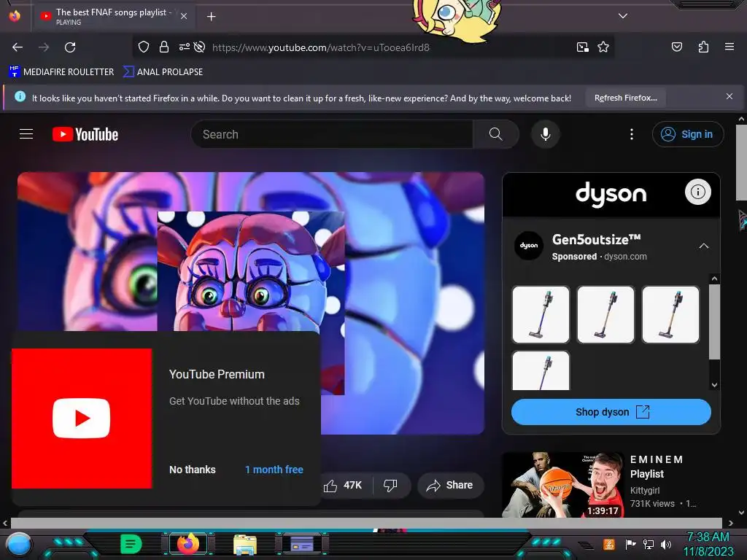Open EMINEM Playlist video title
Image resolution: width=747 pixels, height=560 pixels.
click(657, 467)
